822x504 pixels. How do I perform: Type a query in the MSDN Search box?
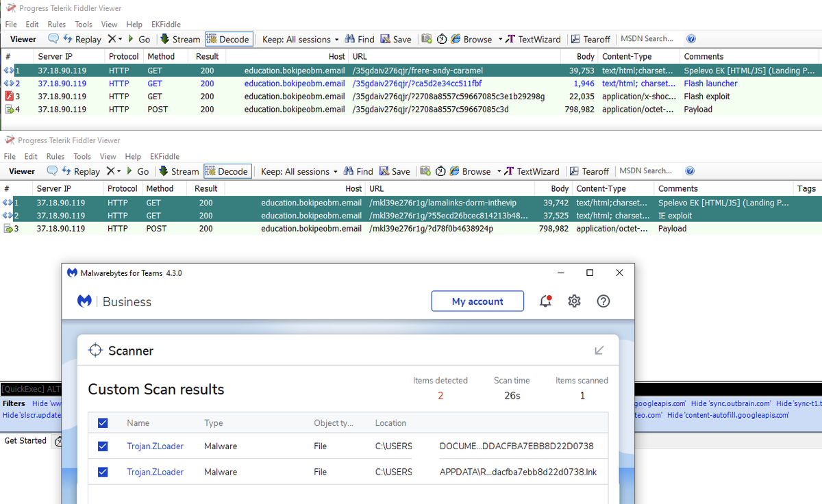click(x=647, y=39)
